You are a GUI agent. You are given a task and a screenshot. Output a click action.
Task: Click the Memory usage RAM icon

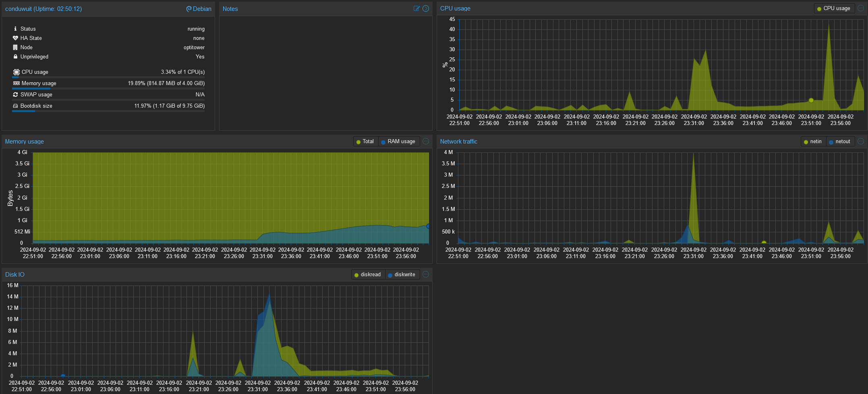point(16,83)
